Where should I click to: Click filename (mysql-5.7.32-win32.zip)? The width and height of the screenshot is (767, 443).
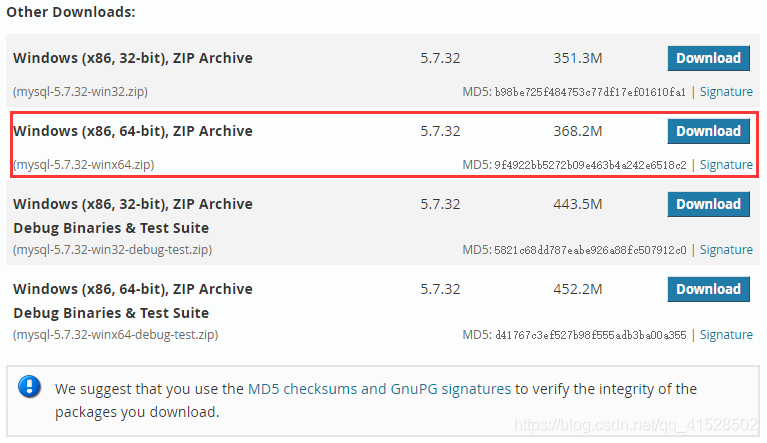[x=80, y=92]
